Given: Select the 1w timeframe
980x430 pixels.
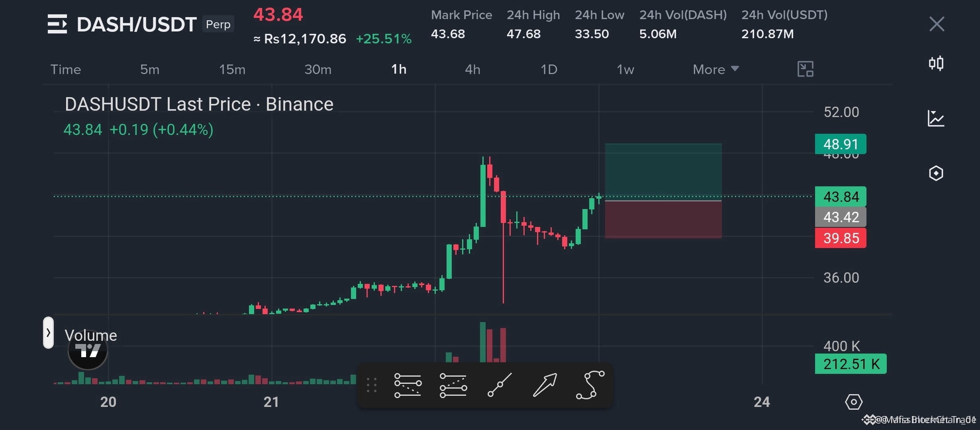Looking at the screenshot, I should click(625, 70).
